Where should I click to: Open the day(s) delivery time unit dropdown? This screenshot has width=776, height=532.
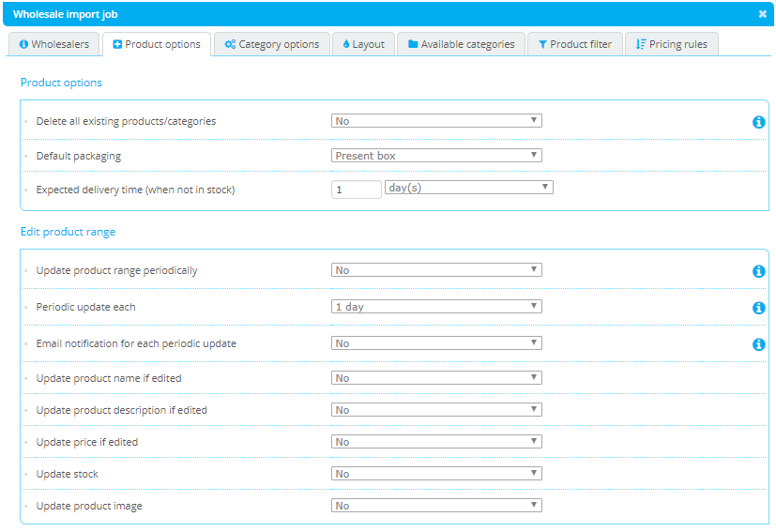coord(468,188)
